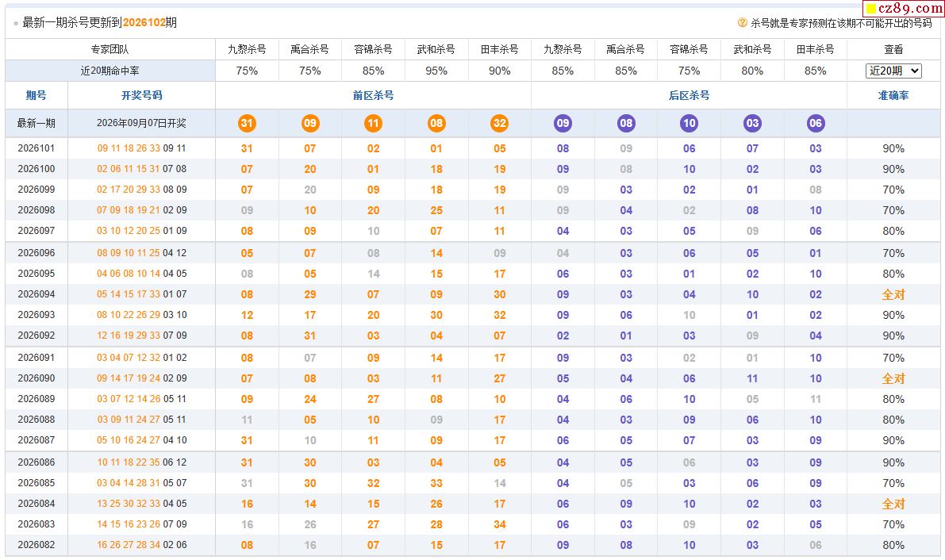This screenshot has width=945, height=560.
Task: Click the orange circle numbered 11
Action: click(373, 123)
